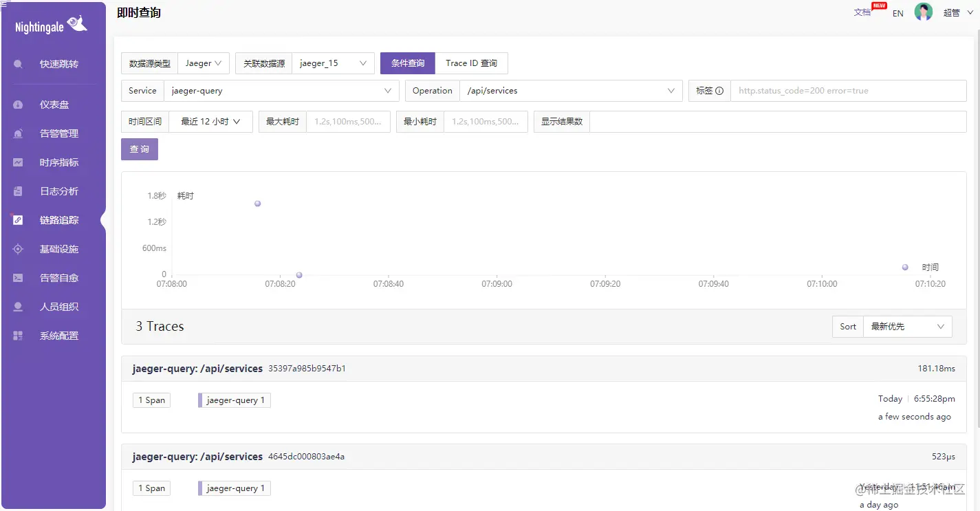The height and width of the screenshot is (511, 980).
Task: Open the 人员组织 personnel organization icon
Action: [x=18, y=307]
